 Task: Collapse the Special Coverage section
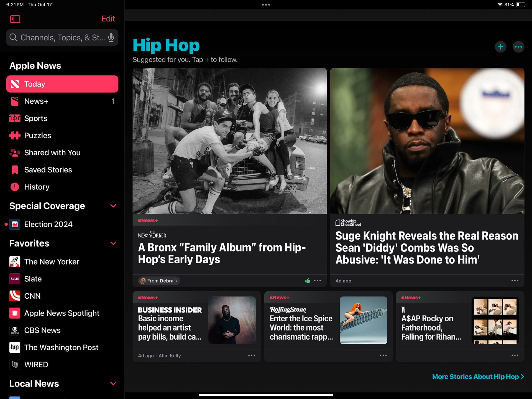click(113, 206)
